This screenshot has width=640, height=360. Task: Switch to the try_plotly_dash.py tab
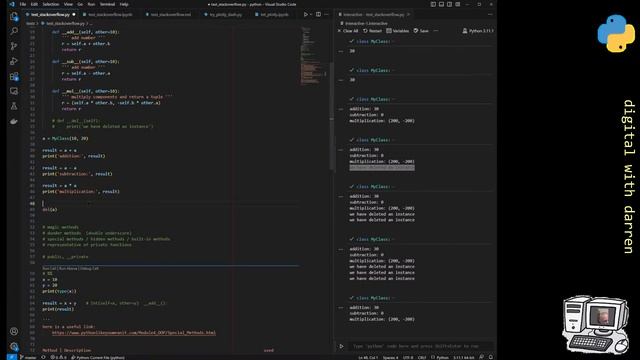(223, 14)
